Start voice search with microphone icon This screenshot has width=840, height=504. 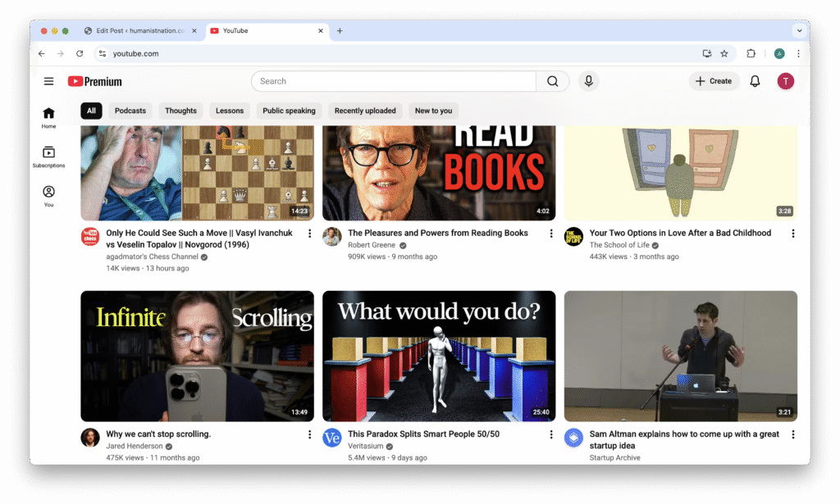[587, 81]
